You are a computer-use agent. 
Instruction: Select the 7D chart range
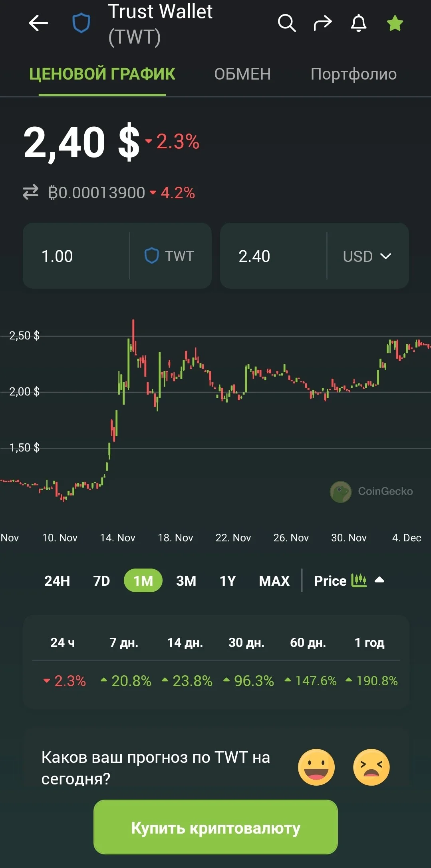(101, 581)
